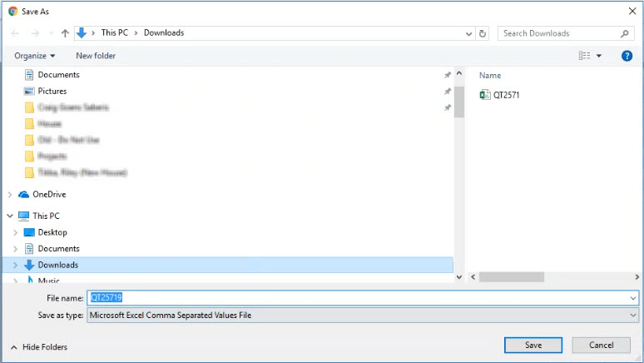Click the Up arrow navigation icon
The width and height of the screenshot is (644, 363).
[65, 33]
